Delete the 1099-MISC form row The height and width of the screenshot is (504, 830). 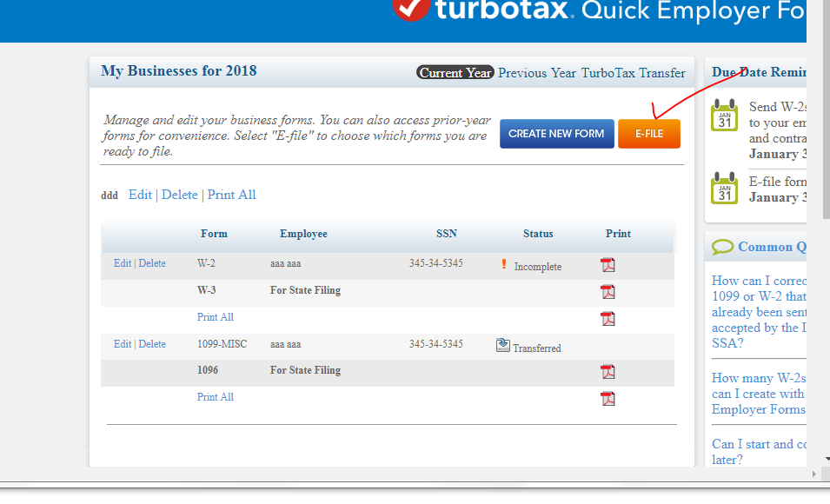(152, 343)
